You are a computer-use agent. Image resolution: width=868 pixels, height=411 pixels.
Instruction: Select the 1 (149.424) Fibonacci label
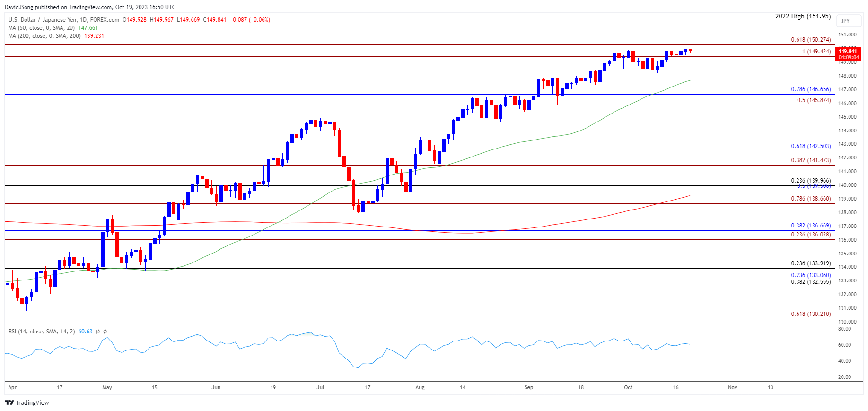click(x=816, y=52)
